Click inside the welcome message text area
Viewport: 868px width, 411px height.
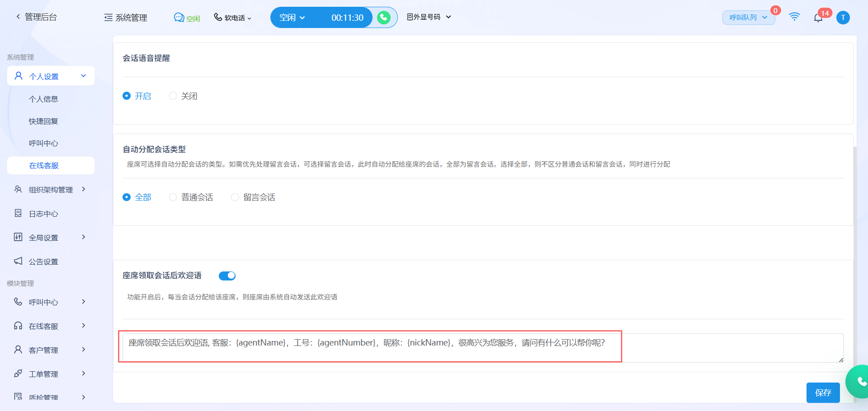point(483,347)
